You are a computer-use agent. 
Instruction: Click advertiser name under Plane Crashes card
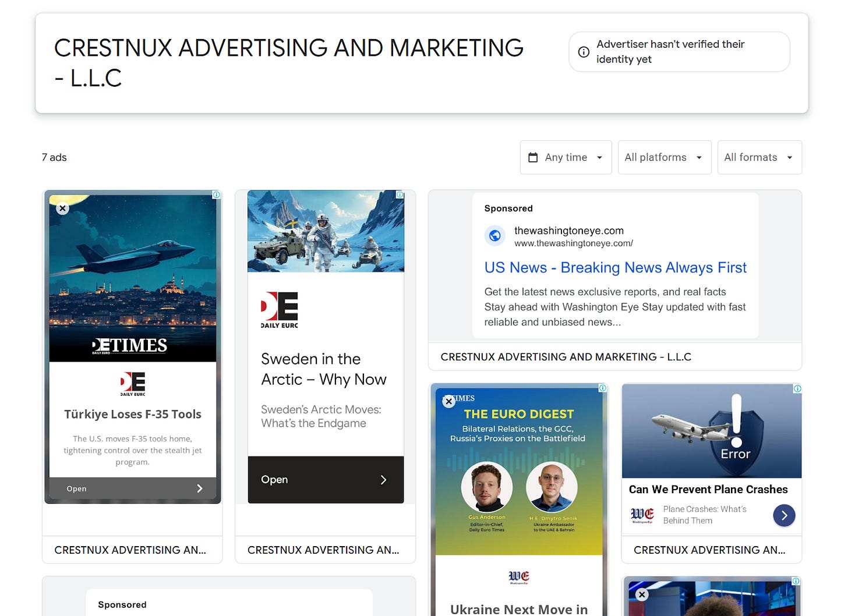click(709, 550)
